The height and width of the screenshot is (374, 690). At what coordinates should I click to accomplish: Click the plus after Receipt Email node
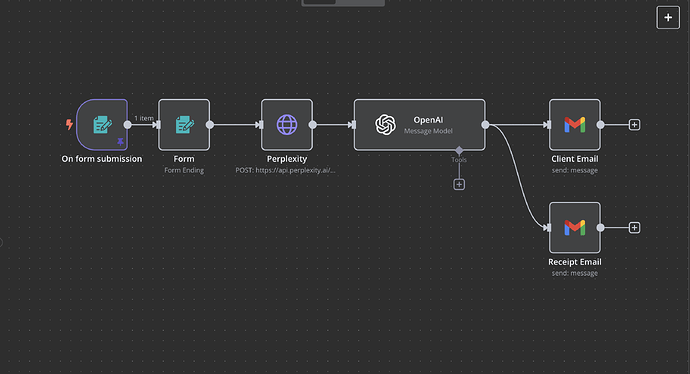coord(634,227)
